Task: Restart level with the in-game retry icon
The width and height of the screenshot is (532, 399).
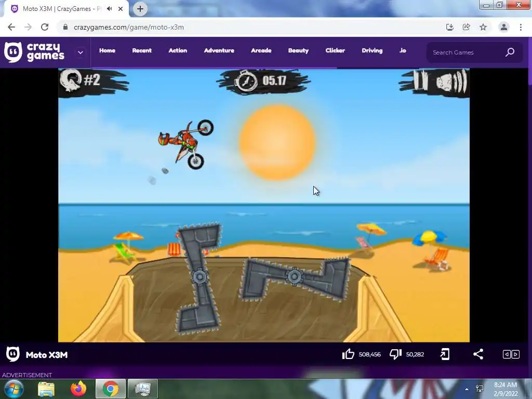Action: click(x=71, y=80)
